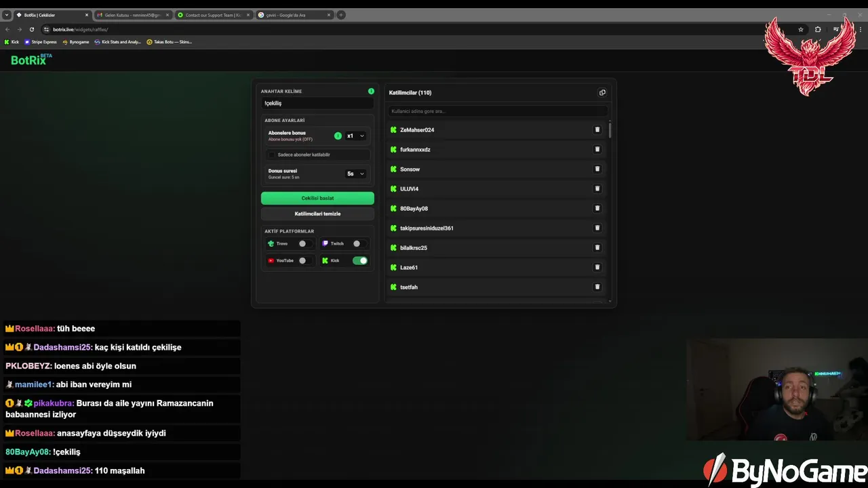Bookmark this page with the star icon

[801, 29]
